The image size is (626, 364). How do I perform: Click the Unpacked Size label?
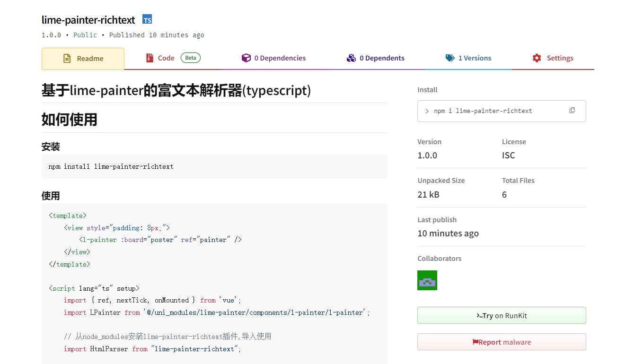point(441,181)
